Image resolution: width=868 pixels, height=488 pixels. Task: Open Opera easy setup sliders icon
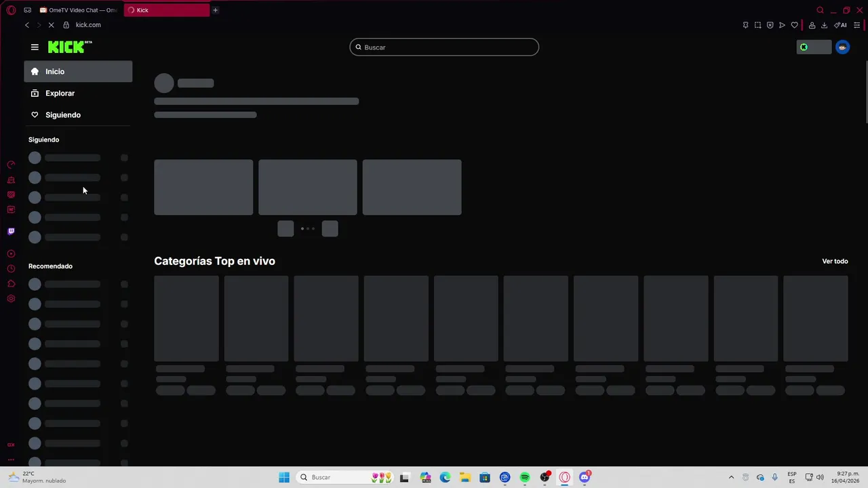[857, 25]
